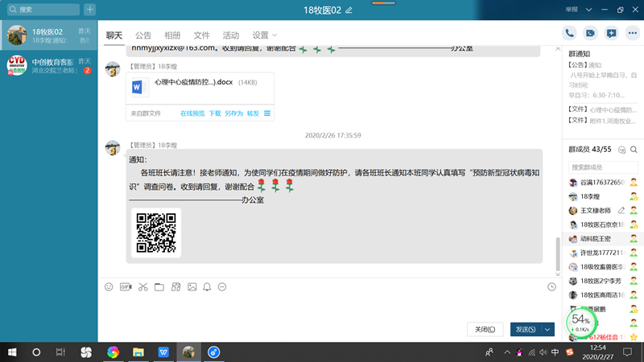Switch to the 公告 tab
644x362 pixels.
click(143, 35)
